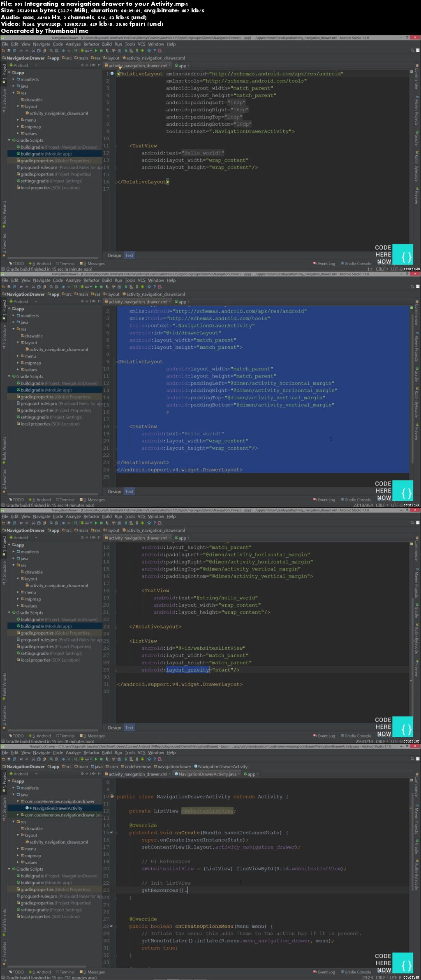Click Cut scissors icon in top frame toolbar
421x980 pixels.
coord(33,51)
